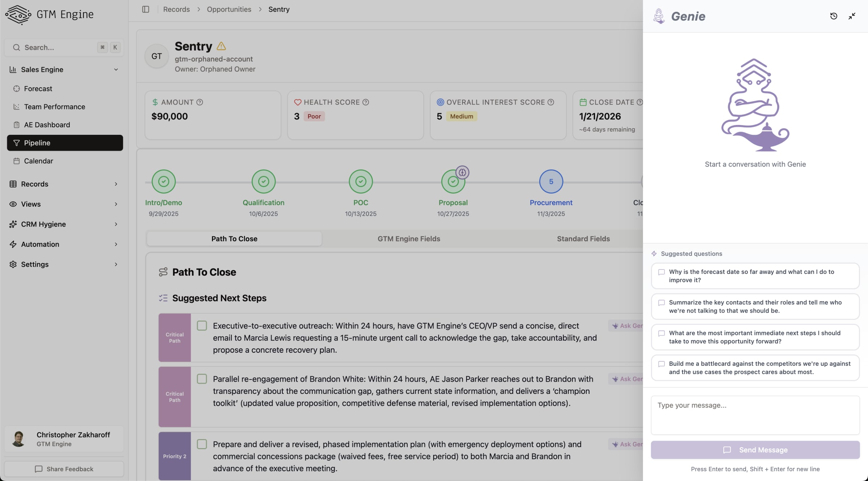Screen dimensions: 868x481
Task: Open the Standard Fields tab
Action: [x=583, y=239]
